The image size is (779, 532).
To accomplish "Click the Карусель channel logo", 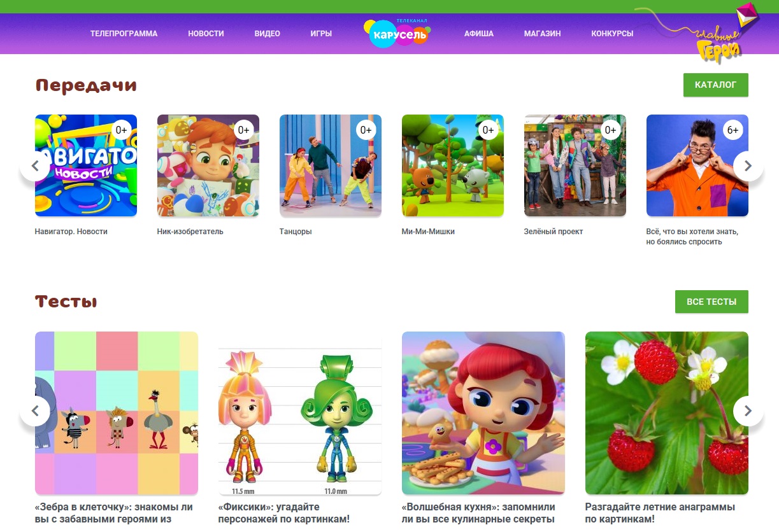I will pyautogui.click(x=397, y=33).
